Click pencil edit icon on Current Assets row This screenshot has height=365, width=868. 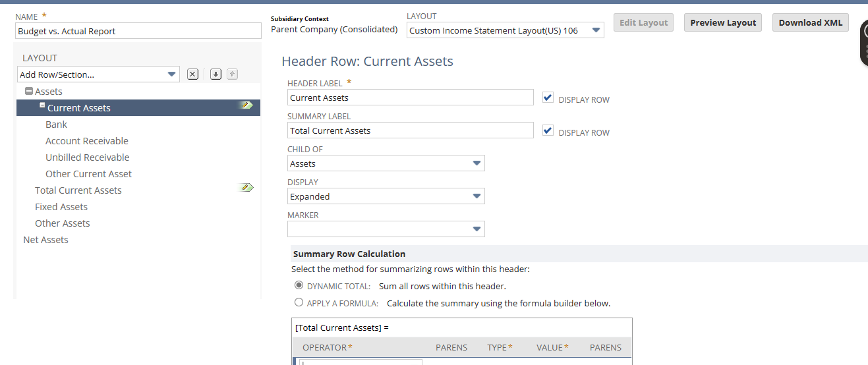pos(246,105)
